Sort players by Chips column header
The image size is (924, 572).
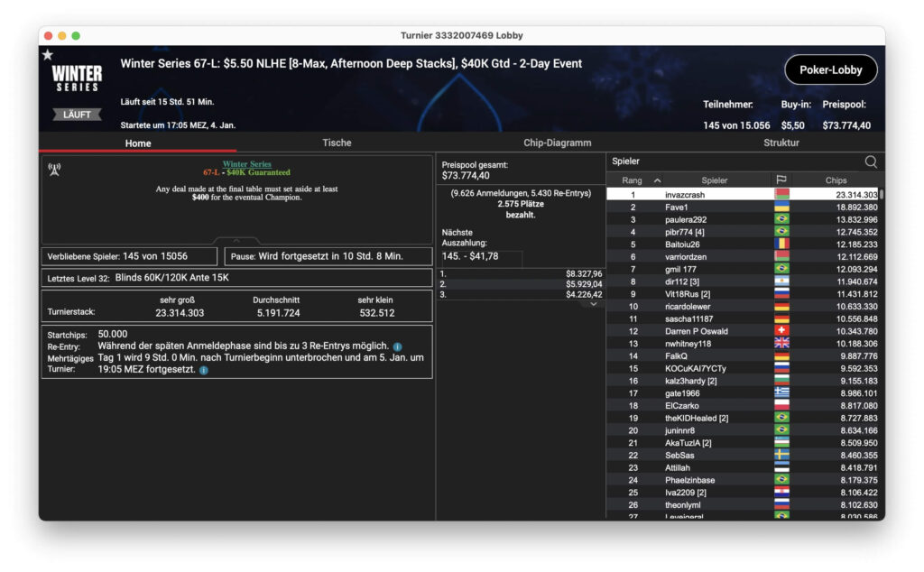coord(836,180)
